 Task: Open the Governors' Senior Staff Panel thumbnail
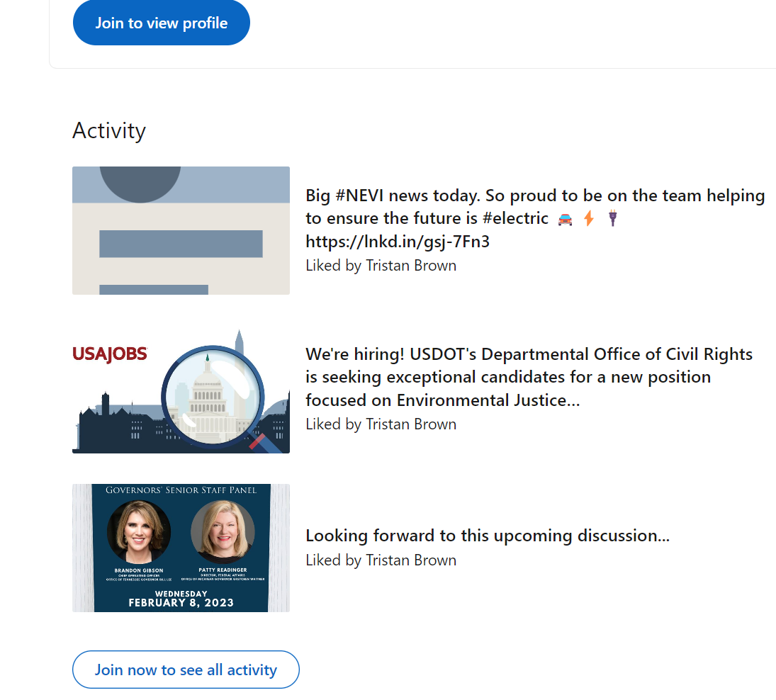[181, 548]
